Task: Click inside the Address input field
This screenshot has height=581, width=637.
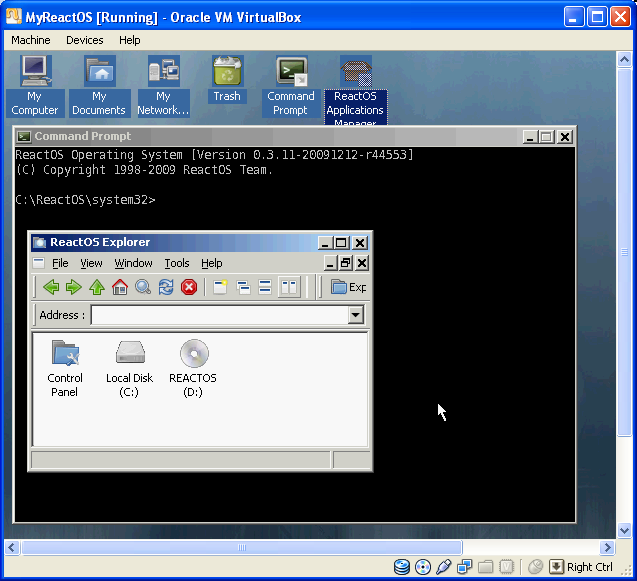Action: pyautogui.click(x=219, y=315)
